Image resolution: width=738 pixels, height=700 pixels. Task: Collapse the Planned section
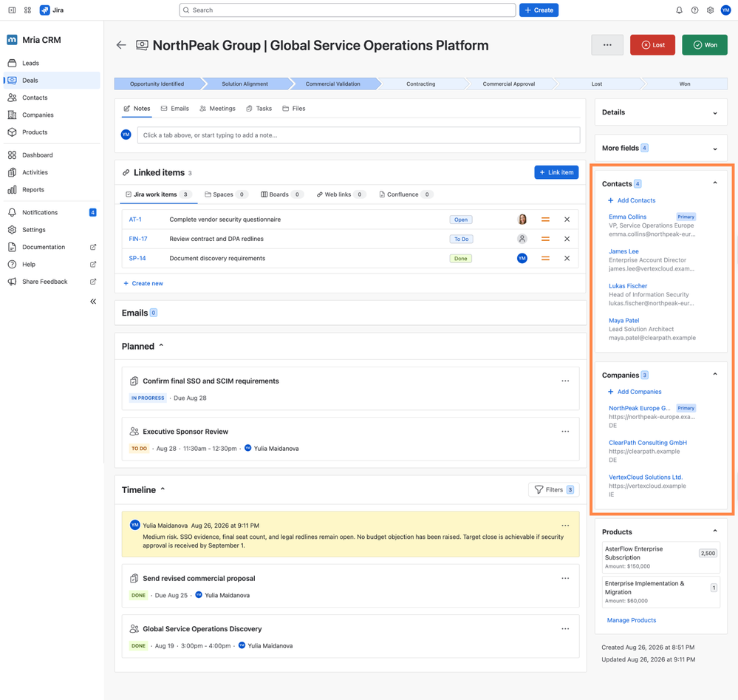click(161, 346)
